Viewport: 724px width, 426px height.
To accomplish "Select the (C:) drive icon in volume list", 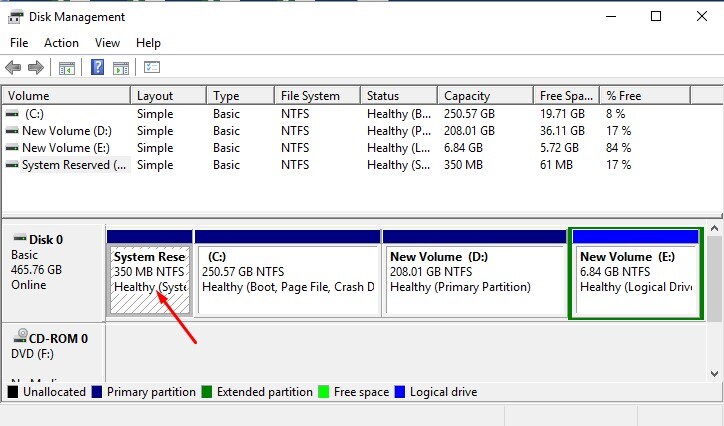I will [x=12, y=114].
